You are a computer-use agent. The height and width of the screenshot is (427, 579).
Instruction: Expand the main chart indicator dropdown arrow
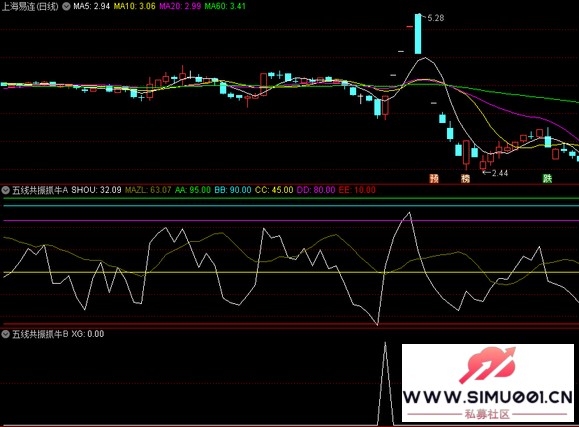coord(66,6)
